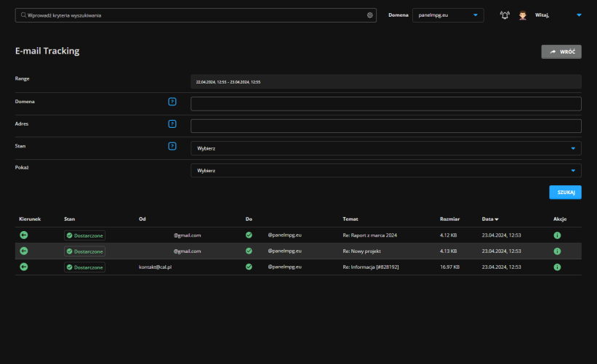Click the Rozmiar column header
This screenshot has width=597, height=364.
[x=450, y=219]
